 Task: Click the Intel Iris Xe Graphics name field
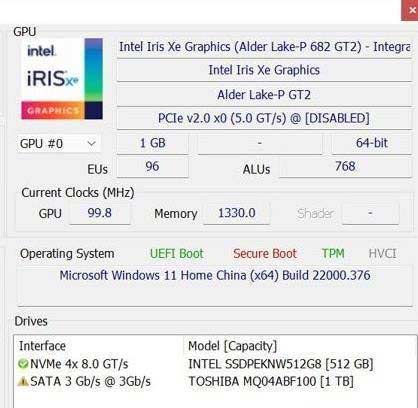(x=264, y=70)
